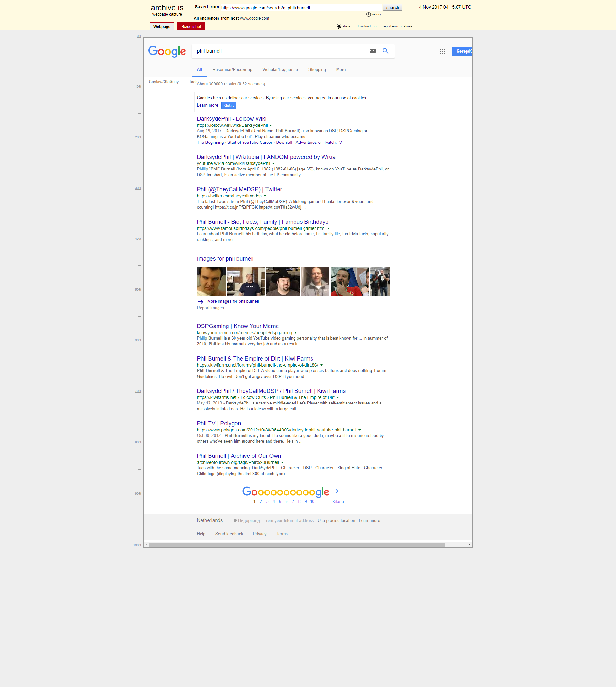616x687 pixels.
Task: Expand dropdown arrow after Empire of Dirt breadcrumb
Action: pos(338,398)
